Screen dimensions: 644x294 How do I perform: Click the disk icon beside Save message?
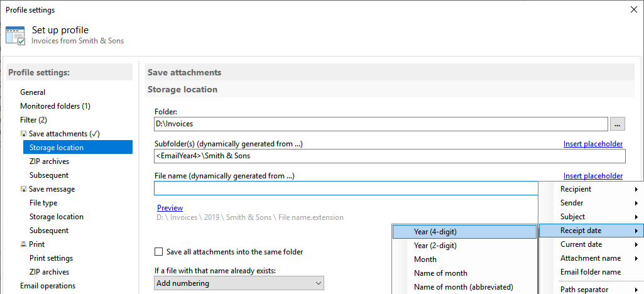click(23, 189)
